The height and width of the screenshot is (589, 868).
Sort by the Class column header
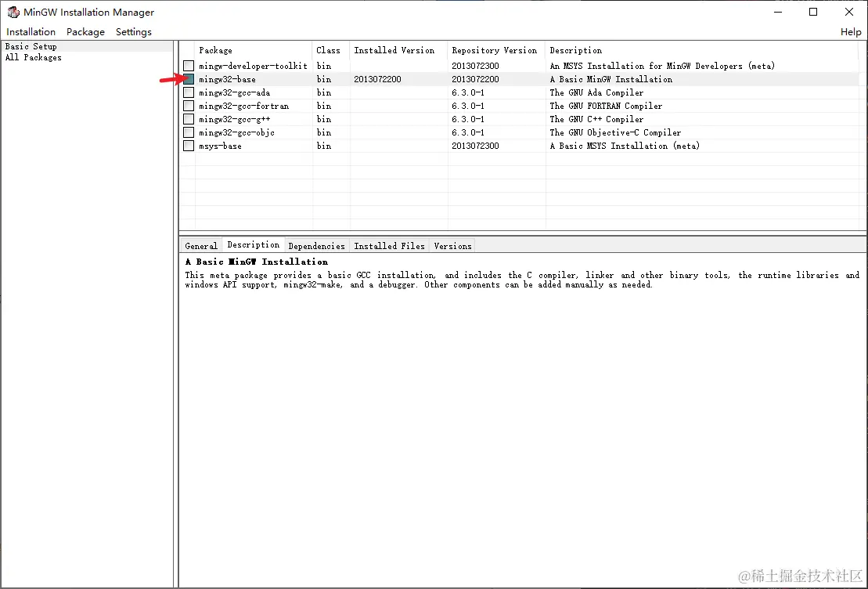tap(331, 50)
